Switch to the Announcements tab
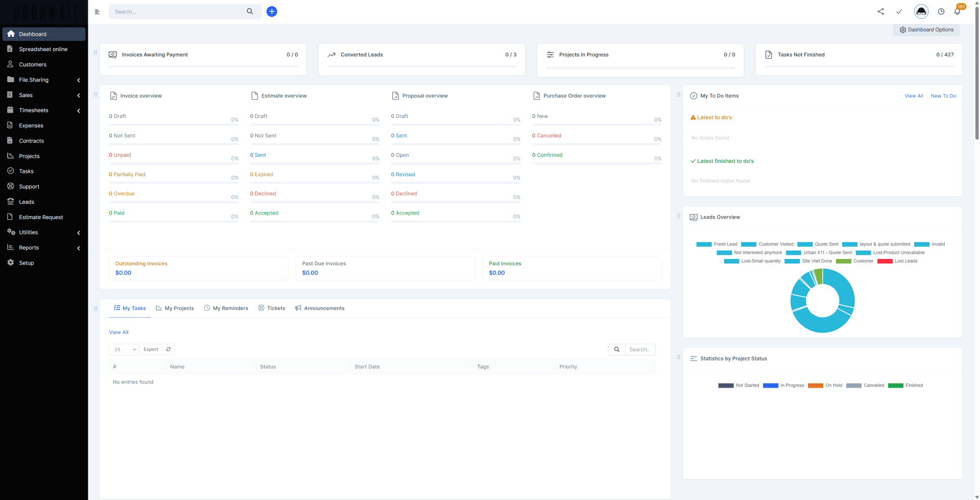Viewport: 980px width, 500px height. pos(320,308)
